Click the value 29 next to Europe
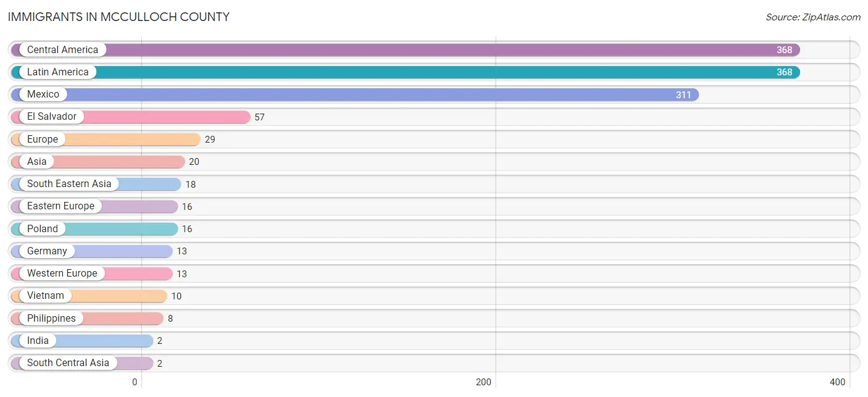 tap(210, 140)
